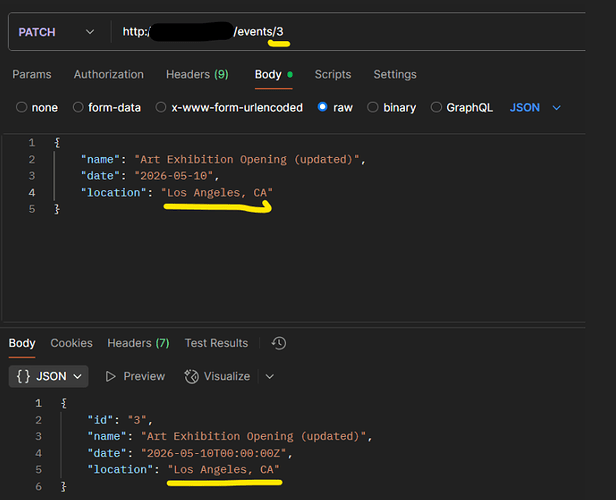Image resolution: width=616 pixels, height=500 pixels.
Task: Select the raw body radio option
Action: click(323, 107)
